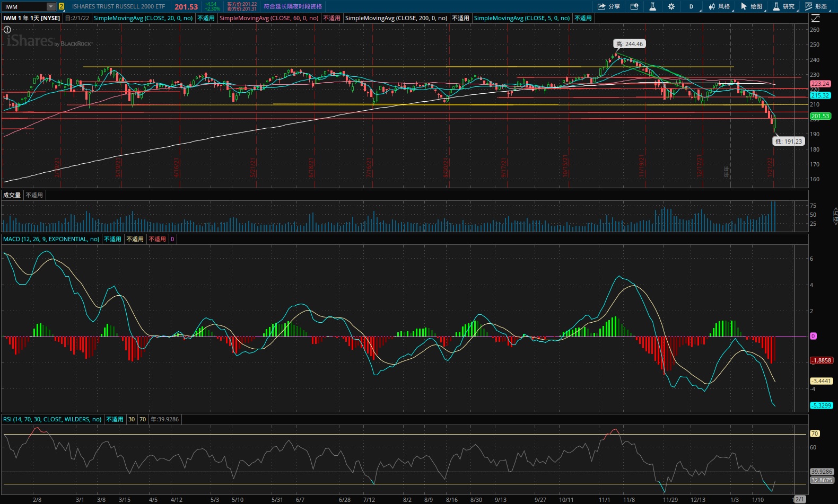The image size is (838, 504).
Task: Click the info circle icon on chart
Action: coord(7,30)
